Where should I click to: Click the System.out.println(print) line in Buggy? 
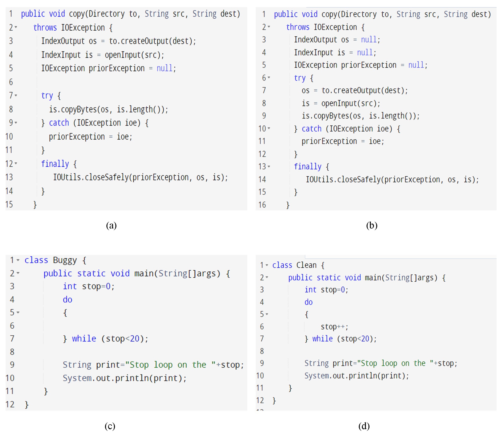(124, 378)
